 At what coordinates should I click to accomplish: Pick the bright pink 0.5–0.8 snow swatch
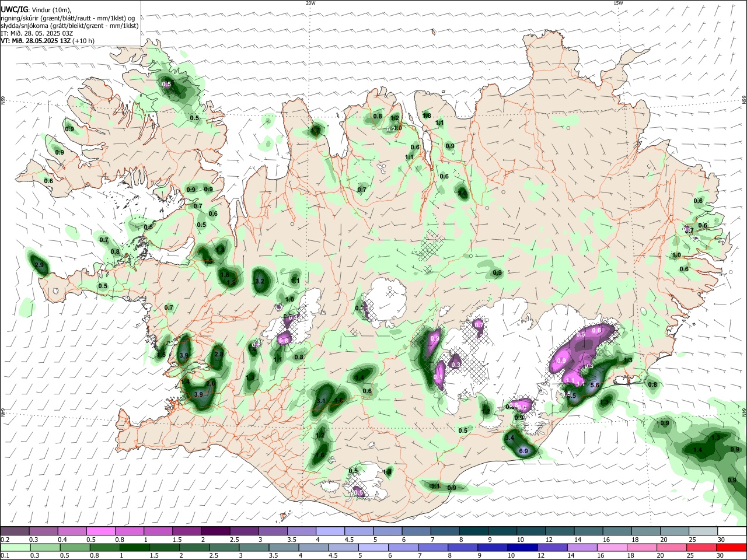click(100, 531)
